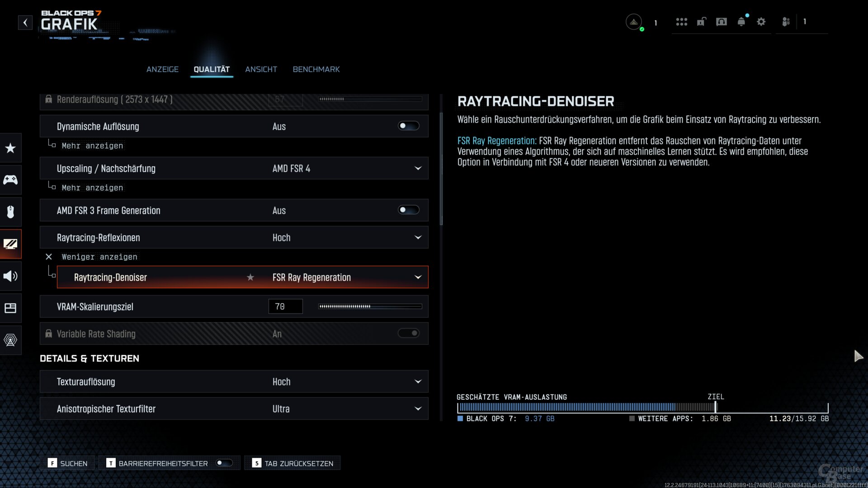This screenshot has height=488, width=868.
Task: Select the Interface settings icon in the sidebar
Action: point(10,308)
